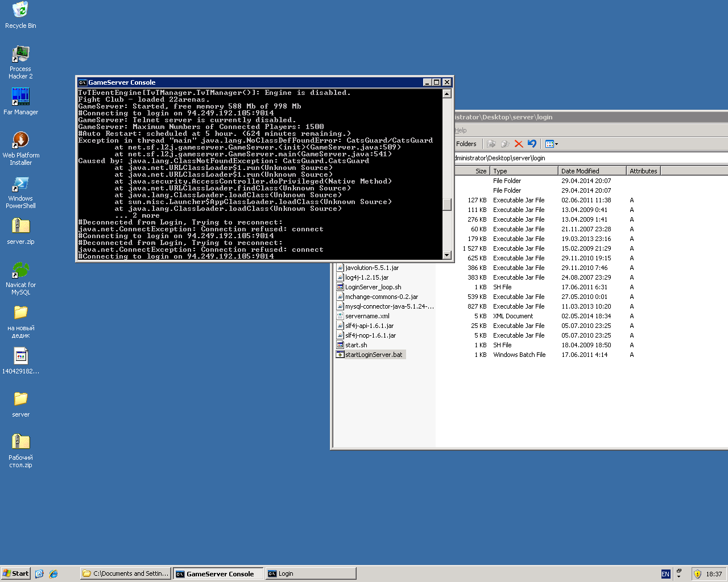
Task: Select the server folder on desktop
Action: tap(20, 404)
